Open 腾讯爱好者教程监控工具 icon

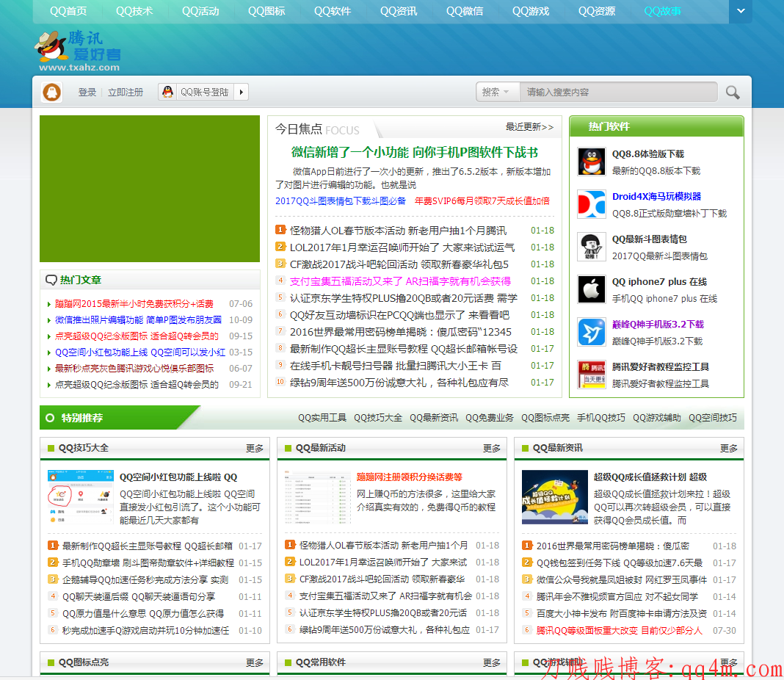(592, 375)
